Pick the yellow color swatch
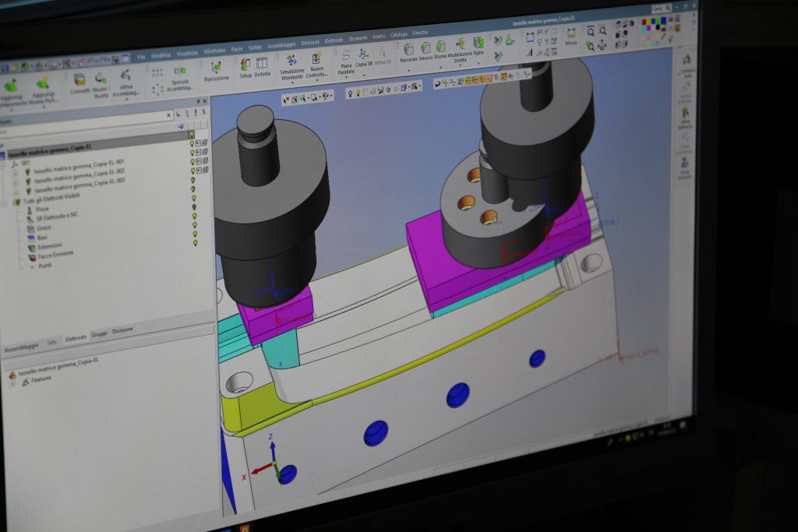 651,22
